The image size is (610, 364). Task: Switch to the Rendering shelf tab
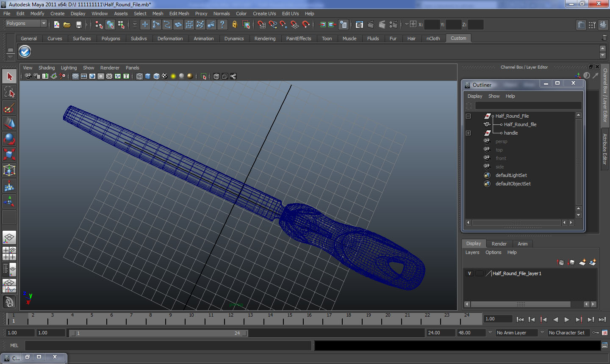coord(265,39)
